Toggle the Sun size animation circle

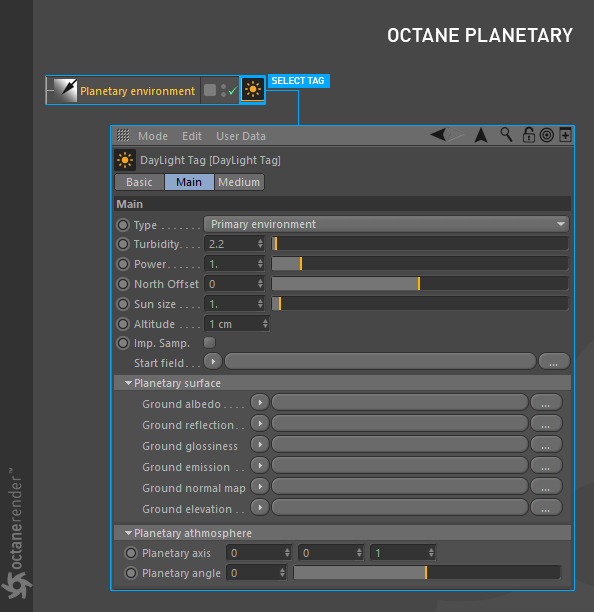tap(123, 304)
